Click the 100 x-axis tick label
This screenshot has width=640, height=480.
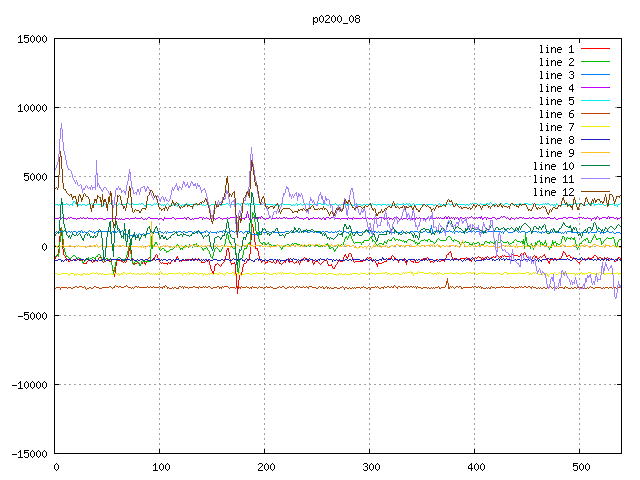160,467
